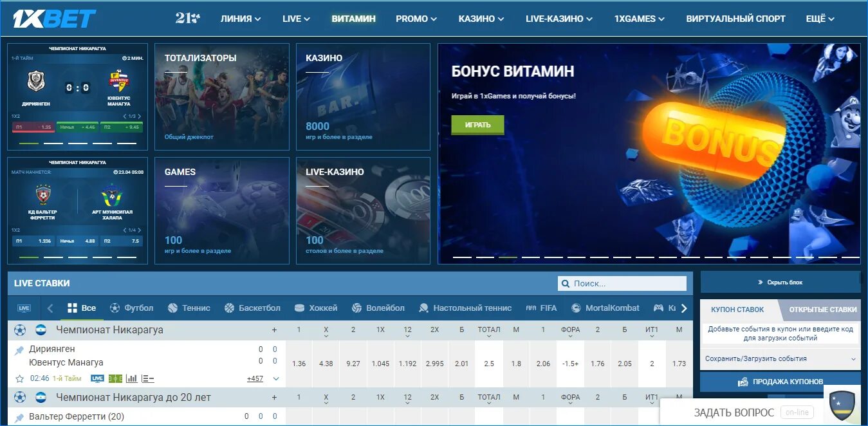Click the next arrow beside 1/4 in the second match card
Image resolution: width=868 pixels, height=426 pixels.
point(139,230)
